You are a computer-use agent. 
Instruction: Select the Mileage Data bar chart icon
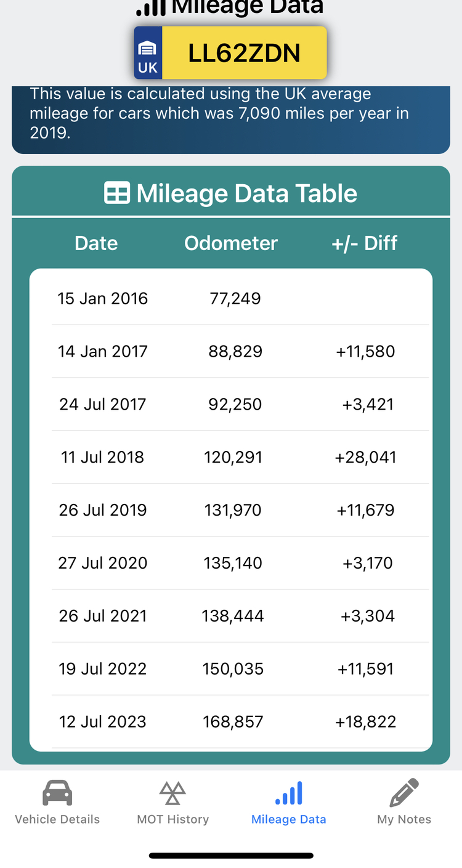289,793
